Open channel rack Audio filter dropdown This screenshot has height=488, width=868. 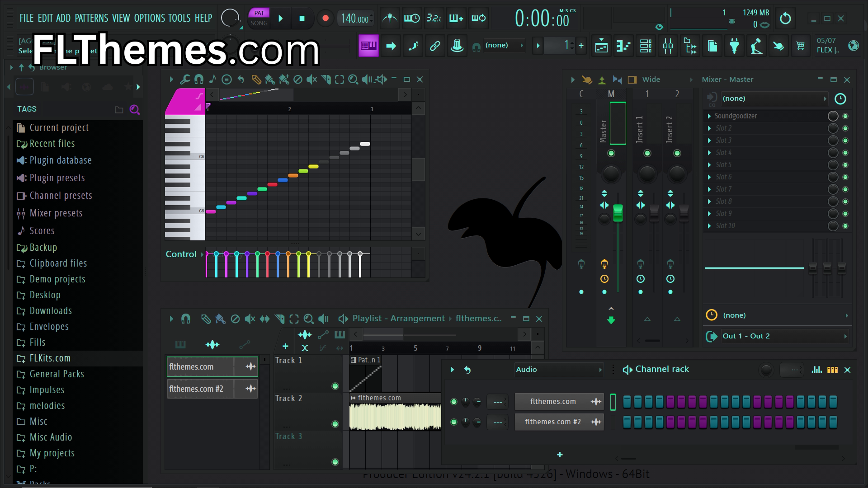559,370
